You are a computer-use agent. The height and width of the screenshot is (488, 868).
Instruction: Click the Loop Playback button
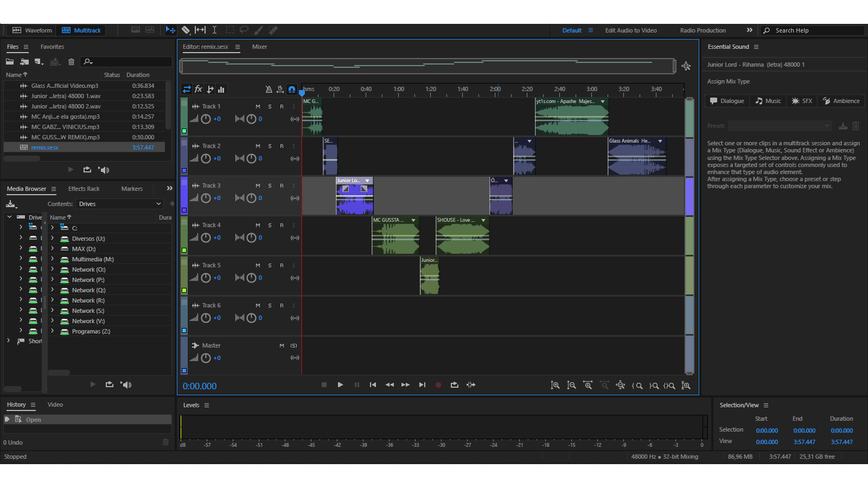pos(455,385)
